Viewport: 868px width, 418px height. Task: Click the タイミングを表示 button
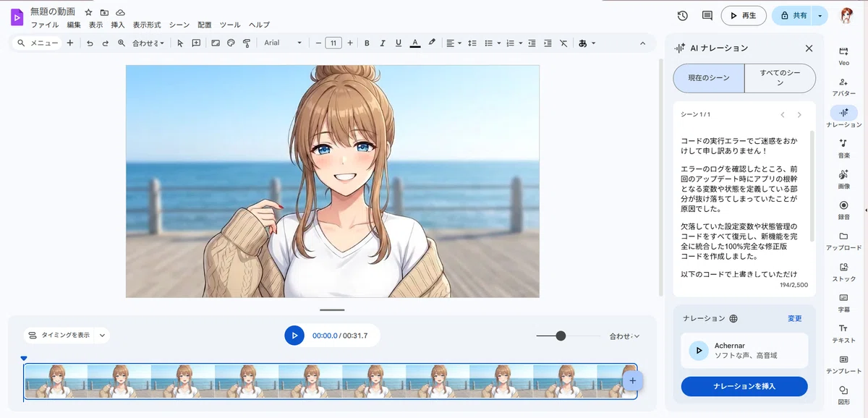point(59,335)
